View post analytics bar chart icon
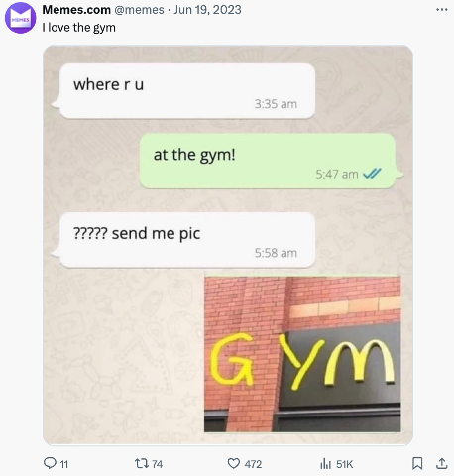The width and height of the screenshot is (454, 476). [x=325, y=464]
